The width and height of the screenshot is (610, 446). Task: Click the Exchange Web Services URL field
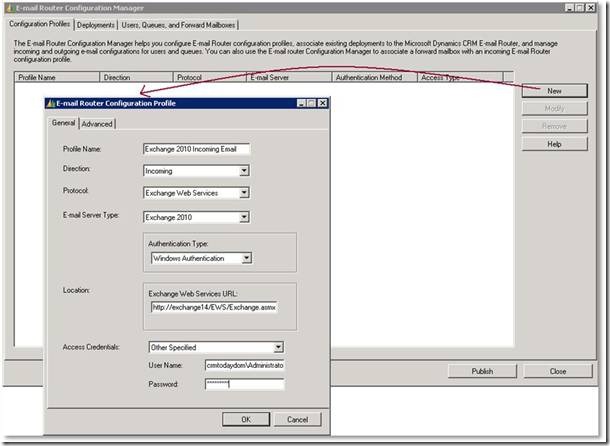coord(213,307)
